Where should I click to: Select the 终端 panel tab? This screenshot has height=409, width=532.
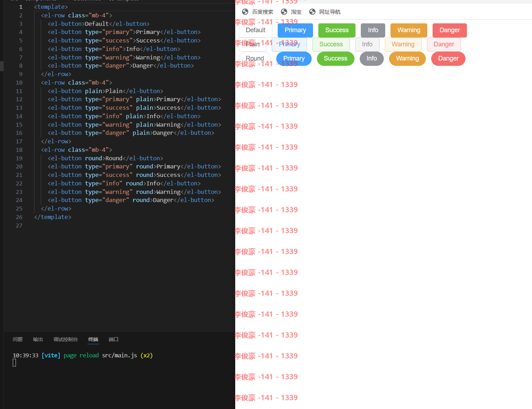point(93,339)
